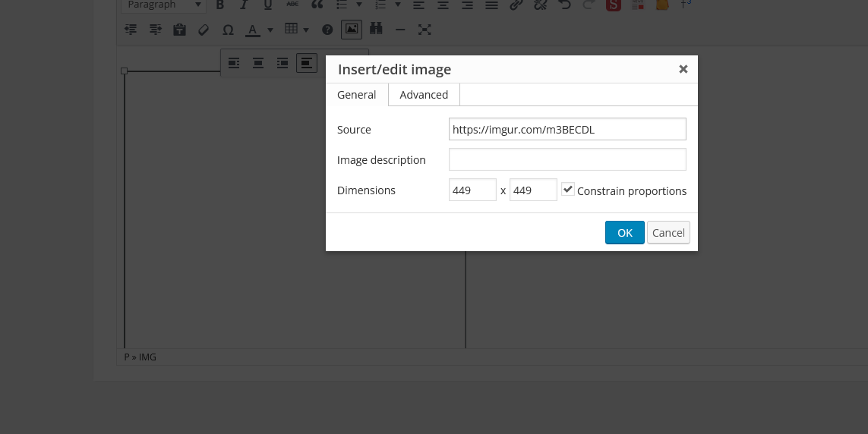
Task: Select the General tab
Action: tap(357, 95)
